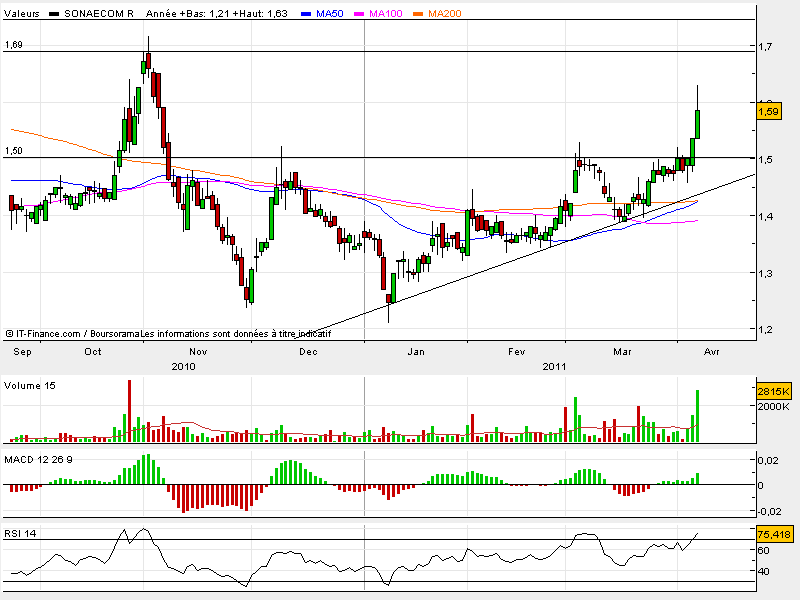Select the 'Valeurs' label in the header
The width and height of the screenshot is (800, 600).
coord(21,14)
